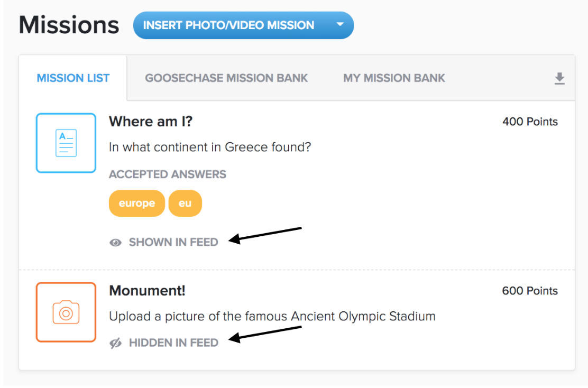588x388 pixels.
Task: Click the 'eu' accepted answer chip
Action: [x=185, y=204]
